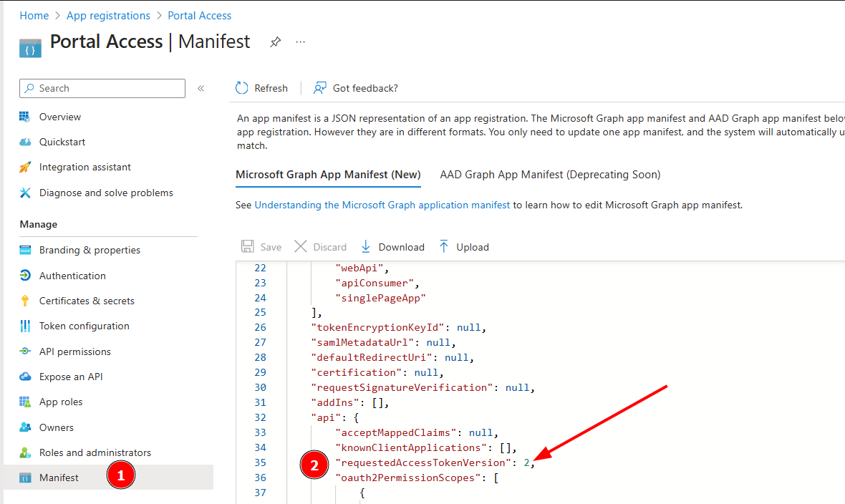This screenshot has height=504, width=845.
Task: Select Microsoft Graph App Manifest (New) tab
Action: 328,175
